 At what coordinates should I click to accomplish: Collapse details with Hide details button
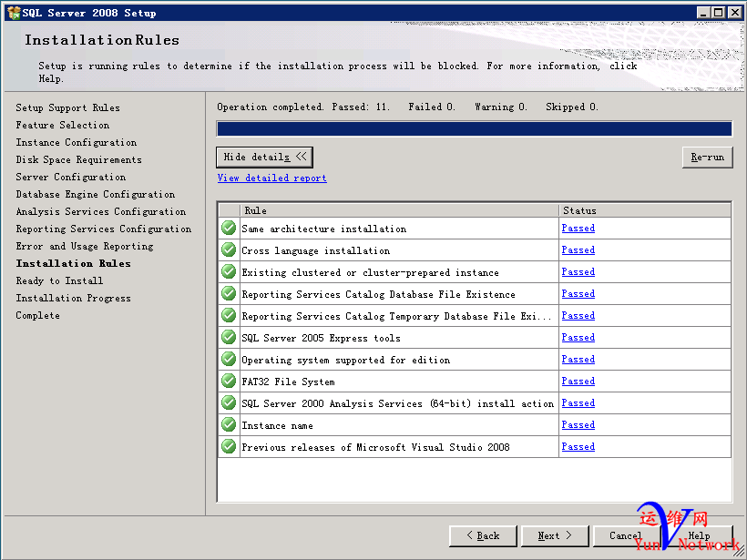click(x=264, y=158)
